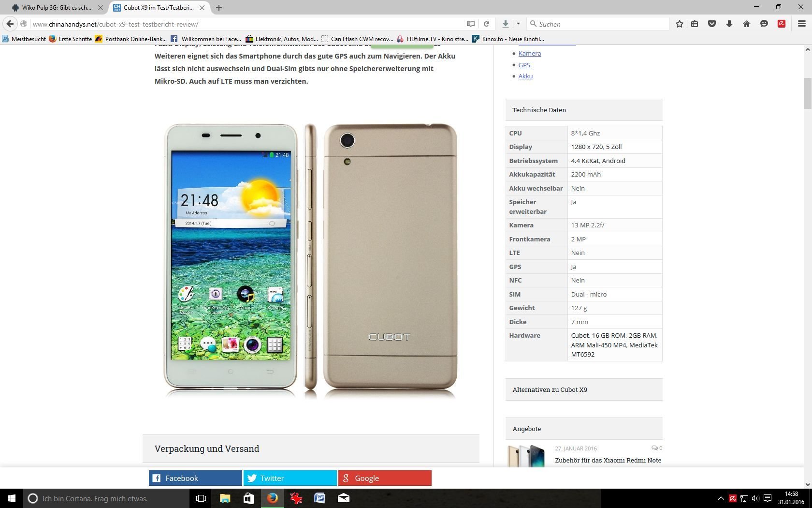The image size is (812, 508).
Task: Follow the Akku link in sidebar list
Action: [x=525, y=76]
